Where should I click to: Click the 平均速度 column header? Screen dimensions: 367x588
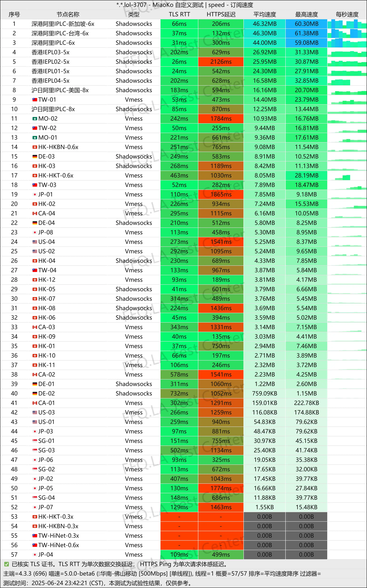click(x=265, y=15)
